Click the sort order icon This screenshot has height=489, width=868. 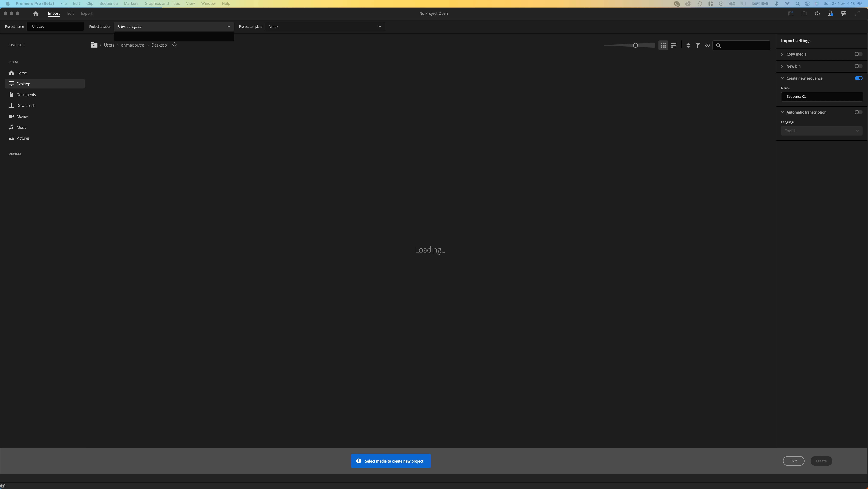pos(688,45)
